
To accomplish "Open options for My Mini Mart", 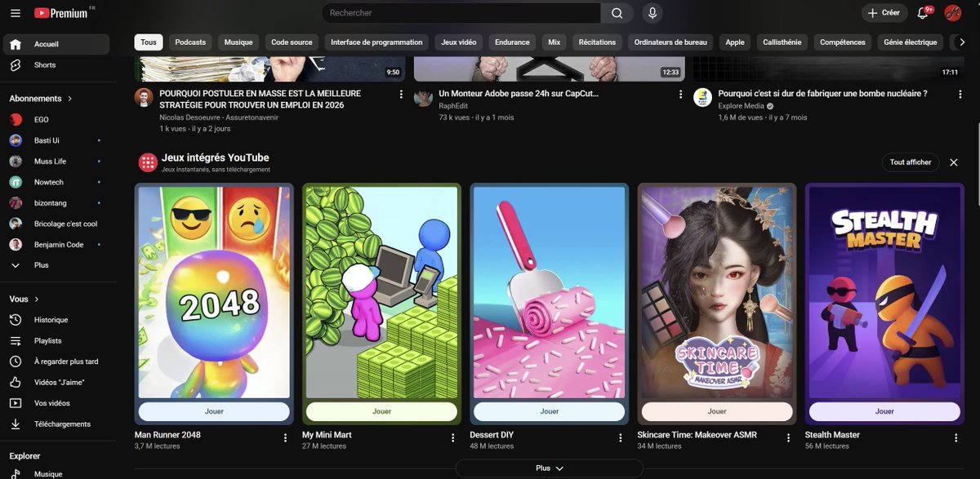I will point(453,438).
